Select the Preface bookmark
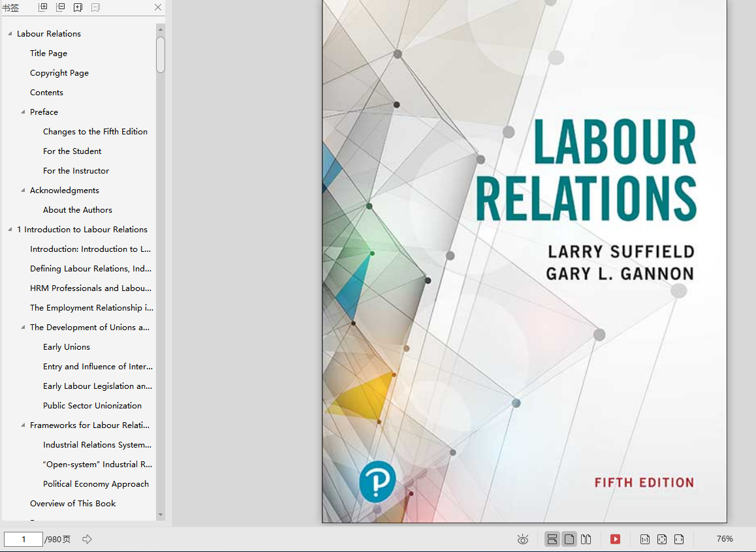Viewport: 756px width, 552px height. coord(44,112)
